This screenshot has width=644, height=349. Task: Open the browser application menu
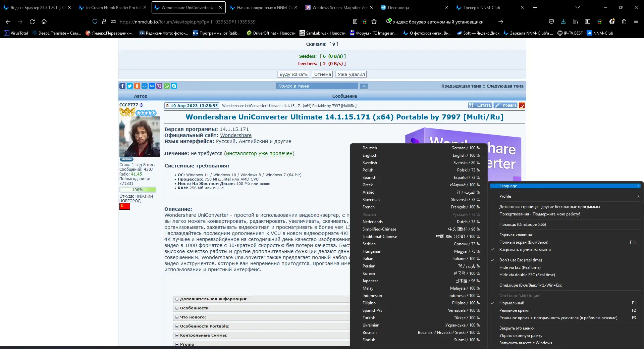[x=636, y=21]
